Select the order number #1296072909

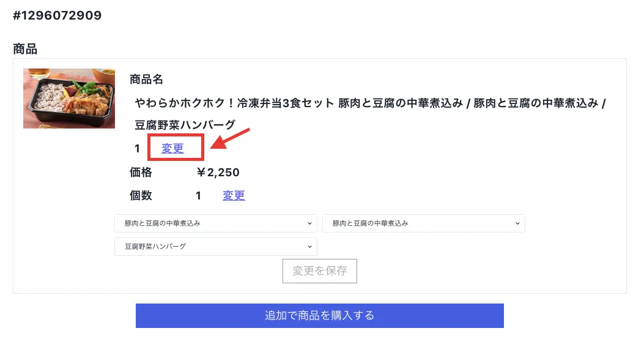[57, 16]
